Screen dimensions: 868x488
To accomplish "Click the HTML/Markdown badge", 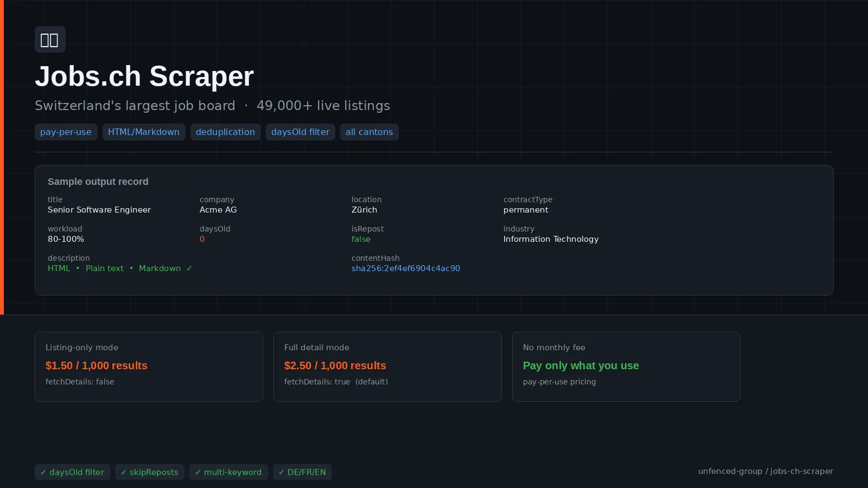I will click(x=144, y=132).
